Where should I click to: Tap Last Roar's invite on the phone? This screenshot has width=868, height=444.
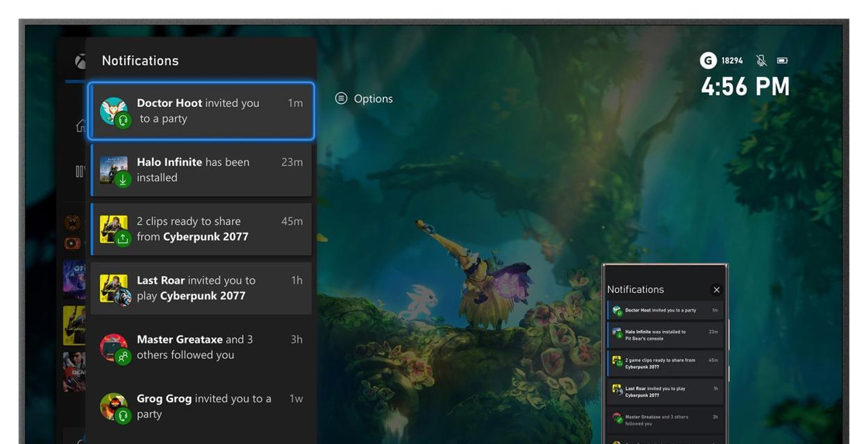[x=665, y=392]
